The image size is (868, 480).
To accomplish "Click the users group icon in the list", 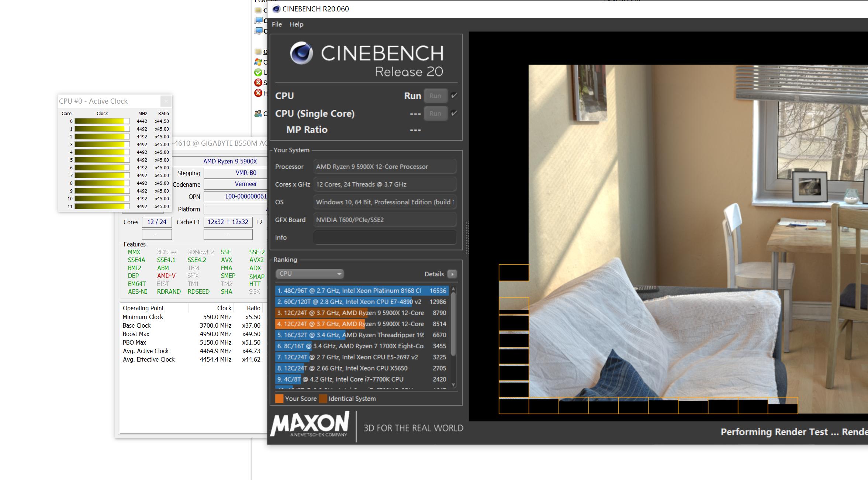I will (x=258, y=114).
